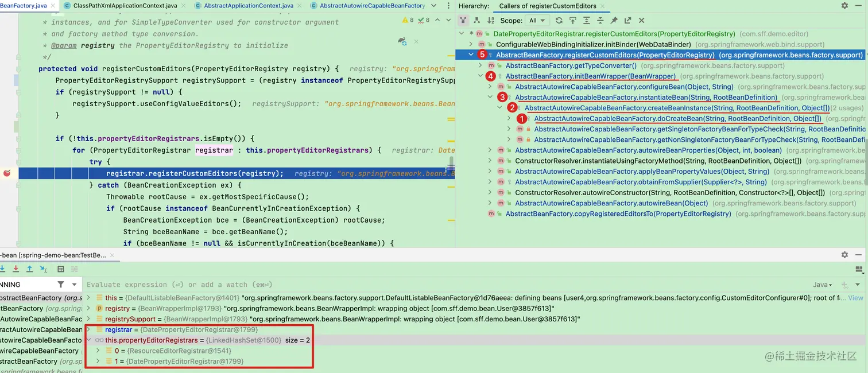Viewport: 868px width, 373px height.
Task: Click the breakpoint icon in editor gutter
Action: click(7, 173)
